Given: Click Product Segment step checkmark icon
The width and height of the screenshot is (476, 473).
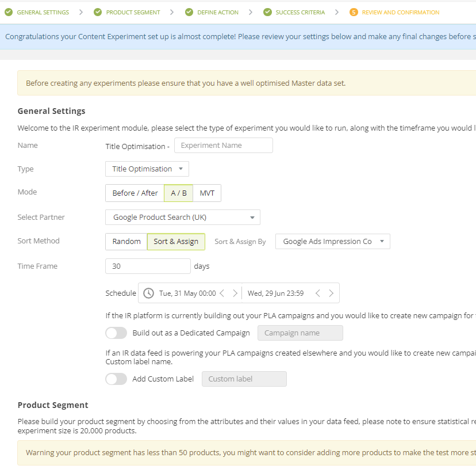Looking at the screenshot, I should 98,12.
